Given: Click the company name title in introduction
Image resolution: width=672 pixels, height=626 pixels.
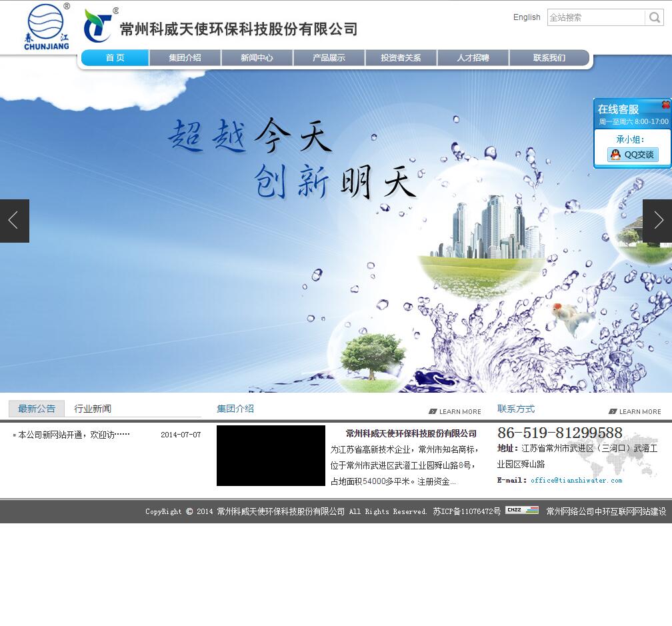Looking at the screenshot, I should (x=411, y=433).
